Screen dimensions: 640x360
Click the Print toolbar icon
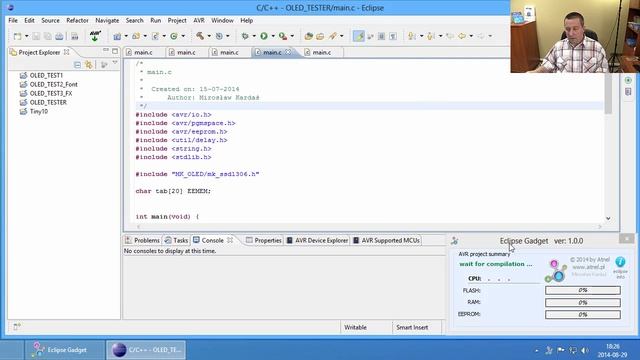pos(59,36)
